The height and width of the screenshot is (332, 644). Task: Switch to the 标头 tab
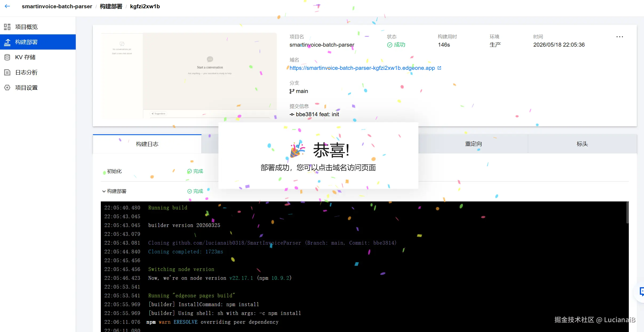point(582,144)
